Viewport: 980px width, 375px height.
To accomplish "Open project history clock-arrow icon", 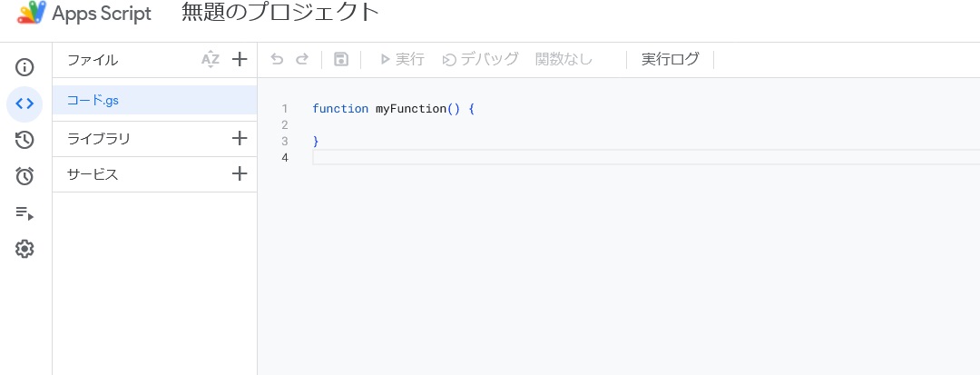I will point(24,140).
